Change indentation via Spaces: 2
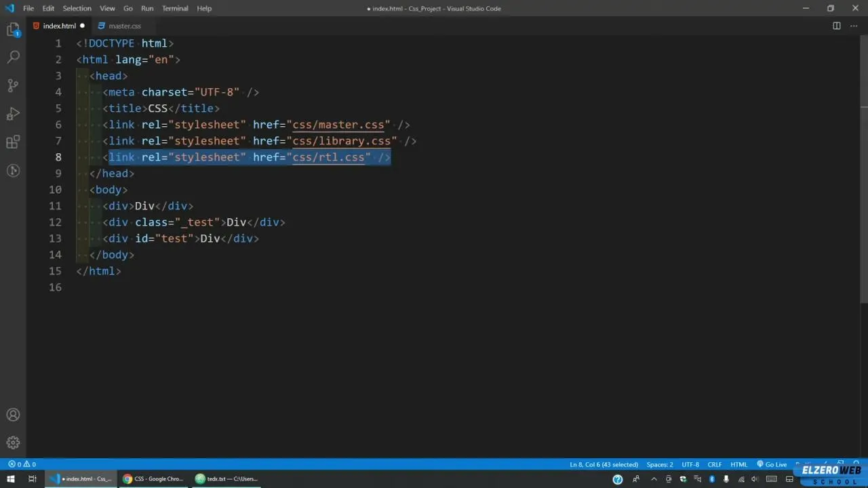This screenshot has height=488, width=868. click(660, 464)
